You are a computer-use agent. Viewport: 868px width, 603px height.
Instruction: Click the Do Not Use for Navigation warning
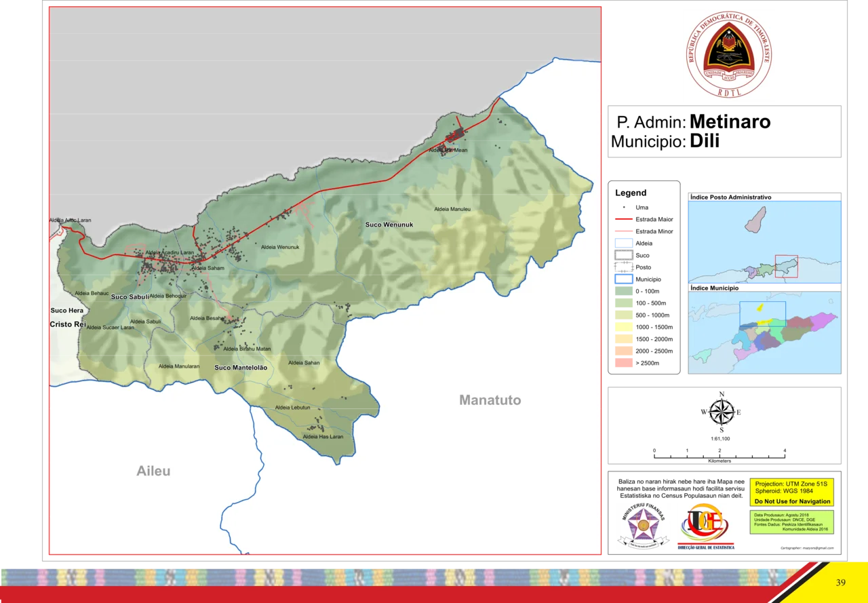coord(791,501)
